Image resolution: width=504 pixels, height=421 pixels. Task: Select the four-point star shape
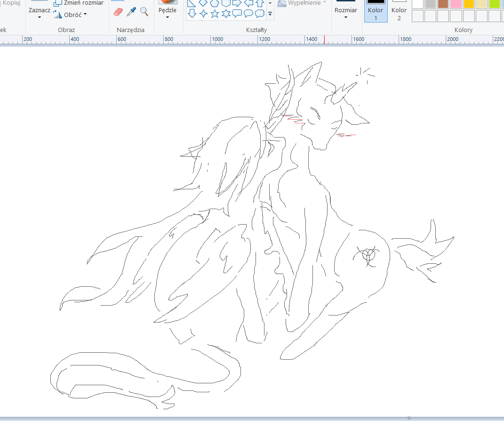[203, 14]
